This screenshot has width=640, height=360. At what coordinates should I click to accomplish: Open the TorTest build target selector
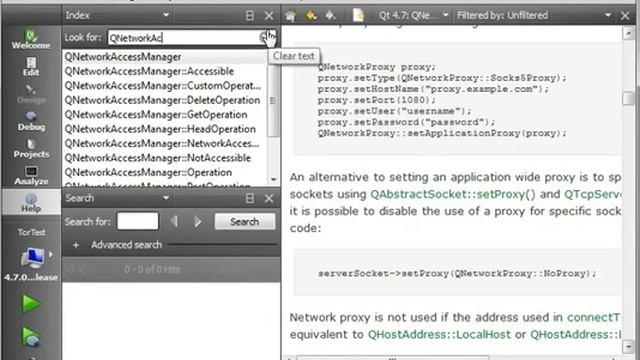coord(32,255)
